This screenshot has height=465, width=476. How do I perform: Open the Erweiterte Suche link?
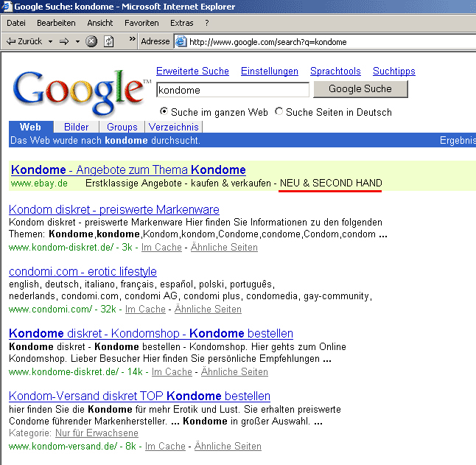pos(192,71)
